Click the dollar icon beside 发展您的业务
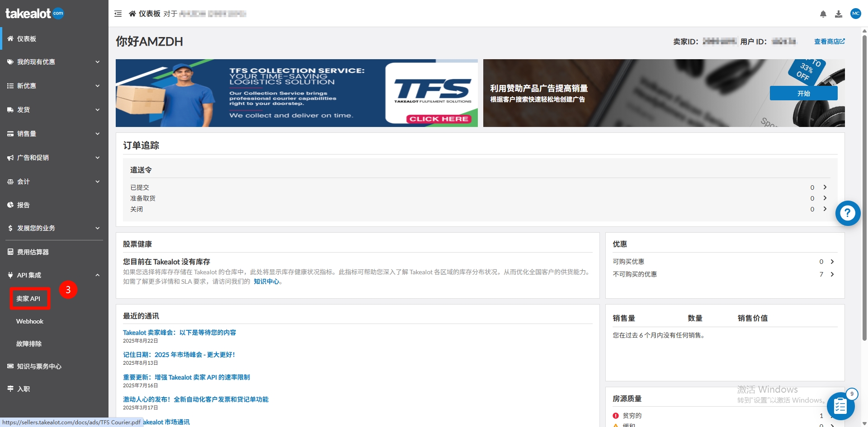The width and height of the screenshot is (868, 427). pyautogui.click(x=10, y=228)
